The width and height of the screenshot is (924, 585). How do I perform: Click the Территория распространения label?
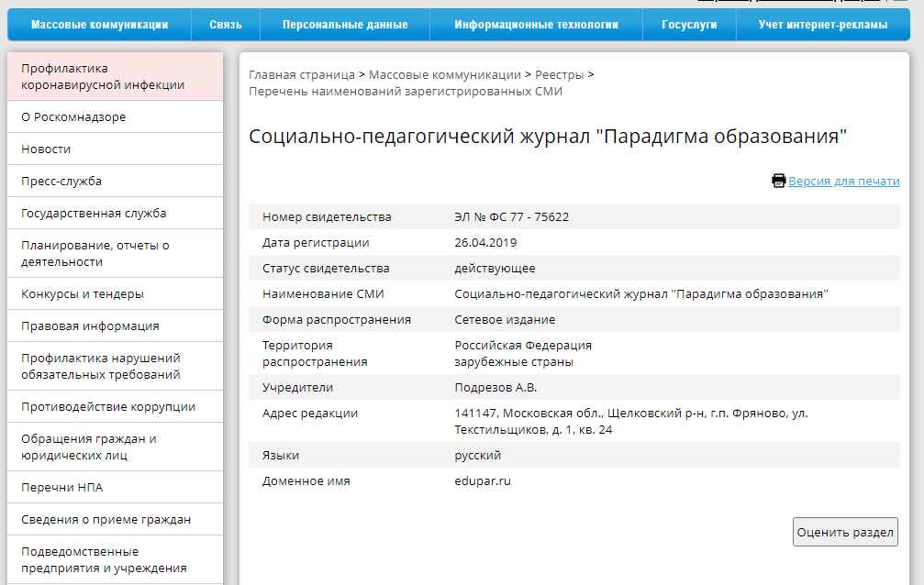click(x=316, y=353)
